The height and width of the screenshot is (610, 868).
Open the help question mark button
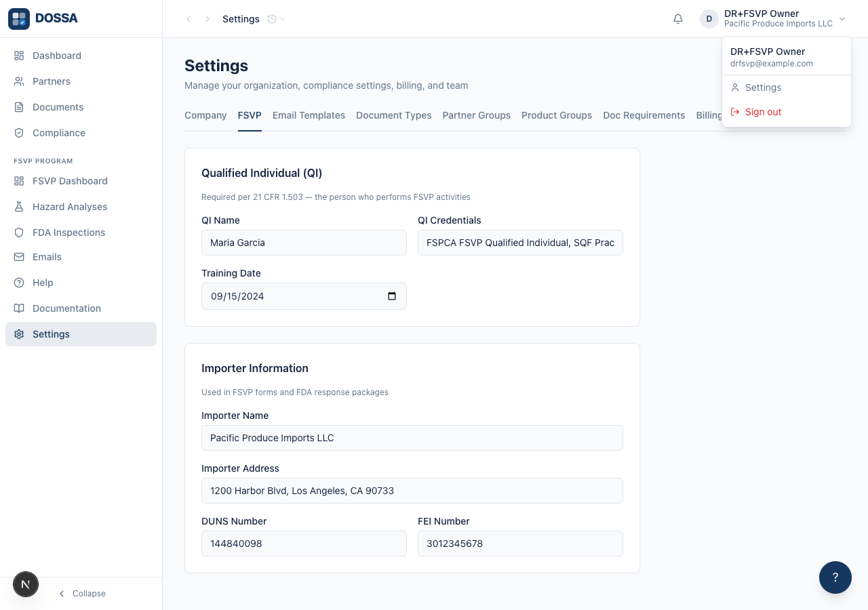click(x=835, y=577)
